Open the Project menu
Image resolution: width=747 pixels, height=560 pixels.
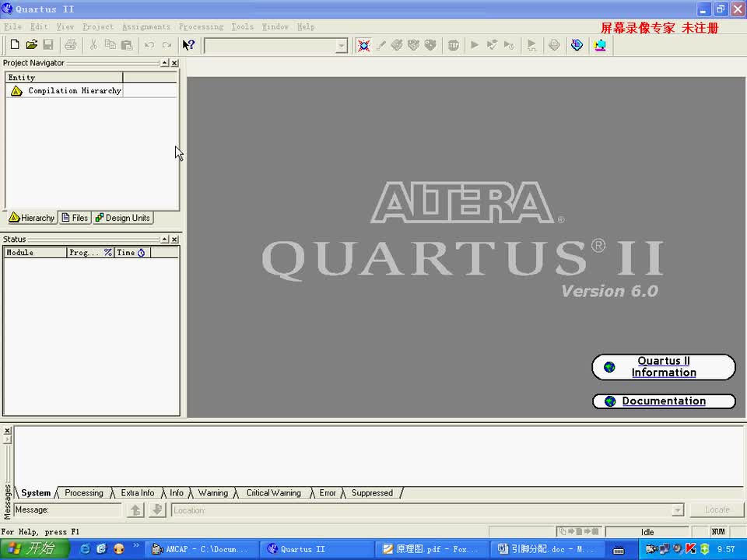pyautogui.click(x=98, y=26)
